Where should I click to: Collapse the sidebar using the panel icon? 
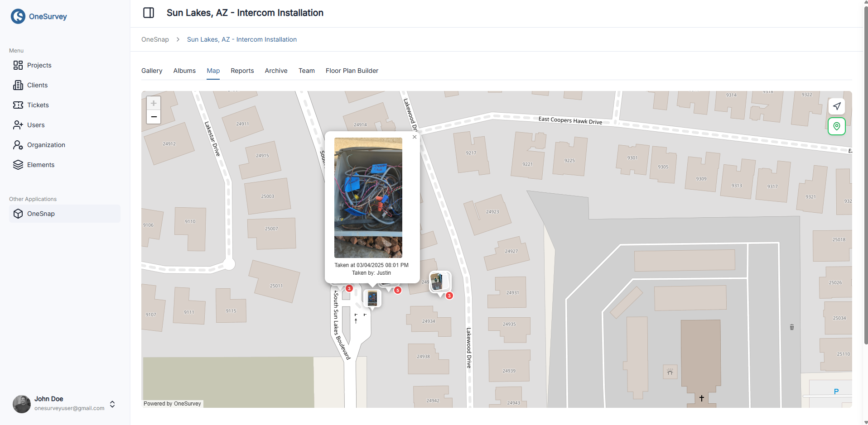click(x=149, y=13)
